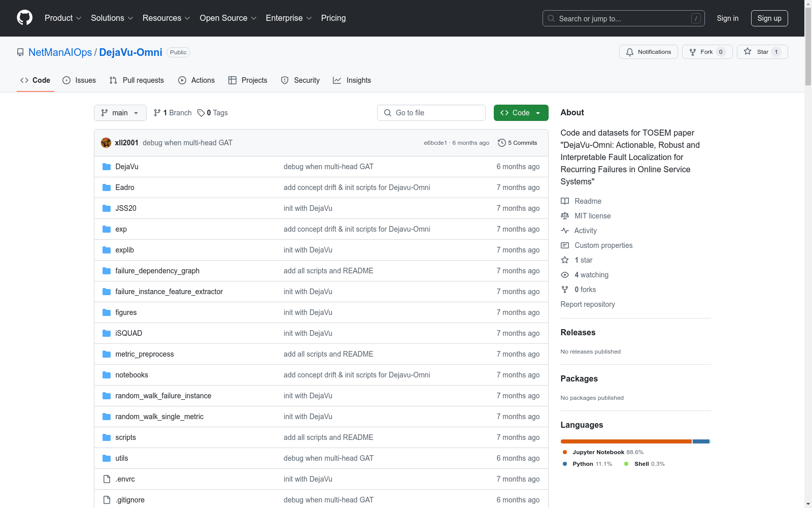
Task: Click the languages breakdown color bar
Action: (636, 441)
